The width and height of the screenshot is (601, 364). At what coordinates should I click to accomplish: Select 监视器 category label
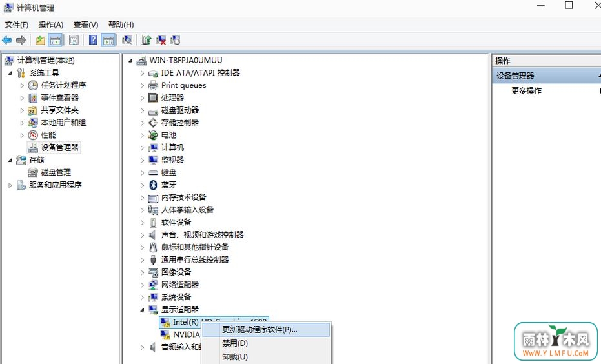coord(172,160)
